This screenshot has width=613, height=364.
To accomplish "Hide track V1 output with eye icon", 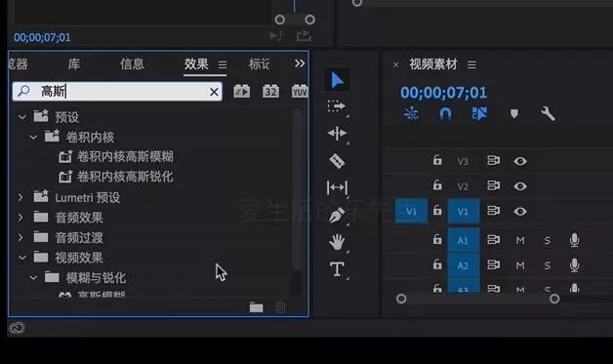I will [520, 212].
